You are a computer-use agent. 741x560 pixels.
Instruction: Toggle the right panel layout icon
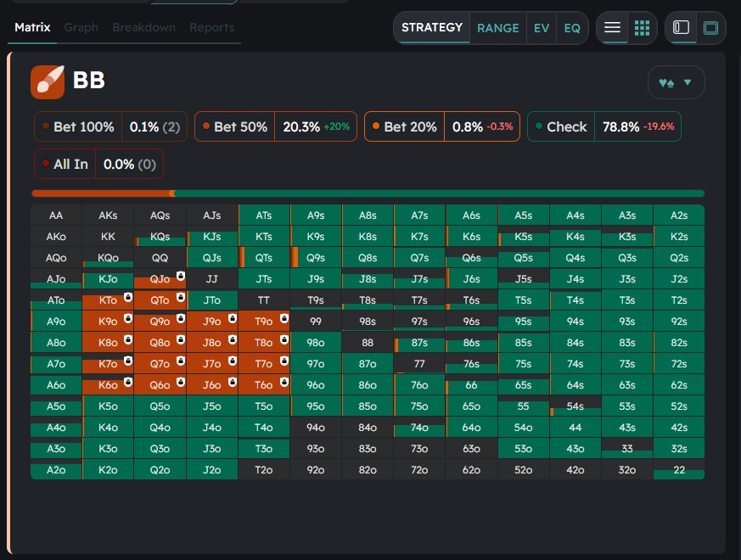pos(710,27)
